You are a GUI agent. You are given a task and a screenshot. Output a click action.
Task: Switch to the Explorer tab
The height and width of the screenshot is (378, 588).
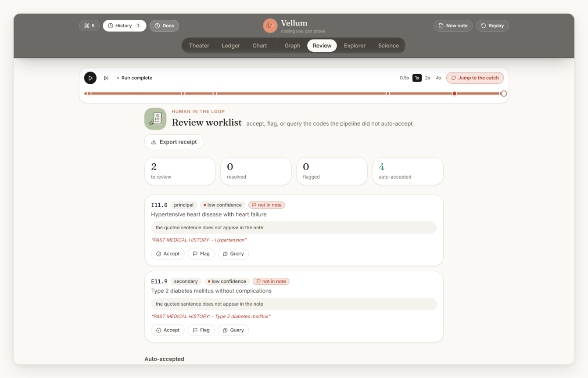pyautogui.click(x=355, y=46)
